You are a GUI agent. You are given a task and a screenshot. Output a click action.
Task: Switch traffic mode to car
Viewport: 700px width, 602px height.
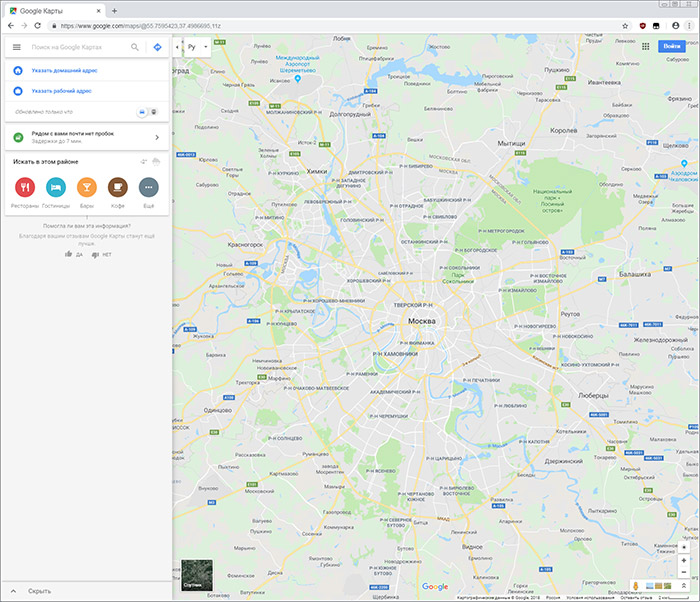[142, 112]
